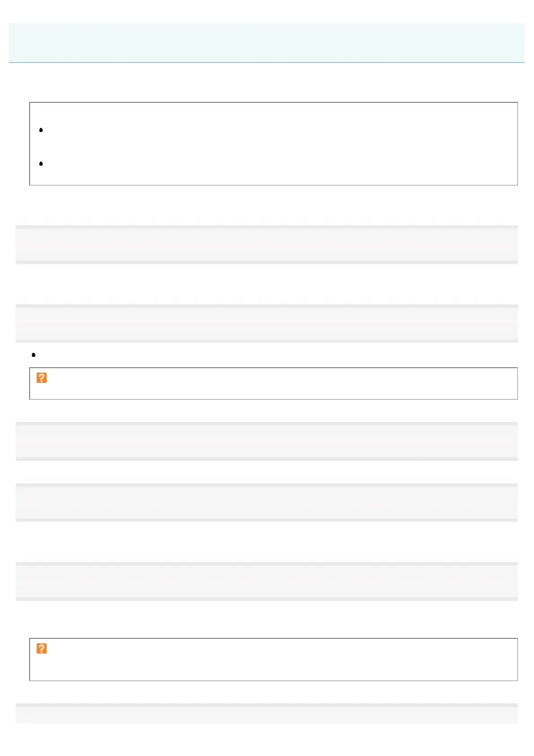This screenshot has width=534, height=756.
Task: Select the first gray step bar
Action: point(267,244)
